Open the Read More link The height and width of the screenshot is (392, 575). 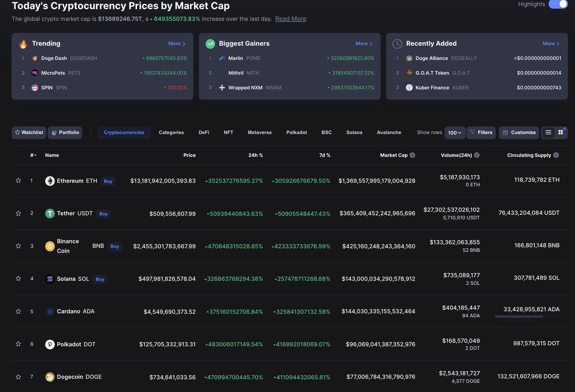pos(290,19)
